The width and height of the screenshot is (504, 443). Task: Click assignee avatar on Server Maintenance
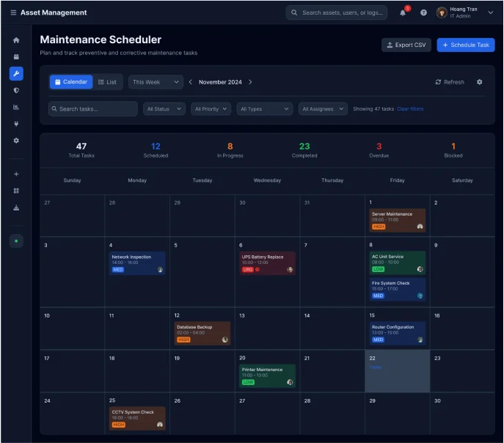pos(420,227)
